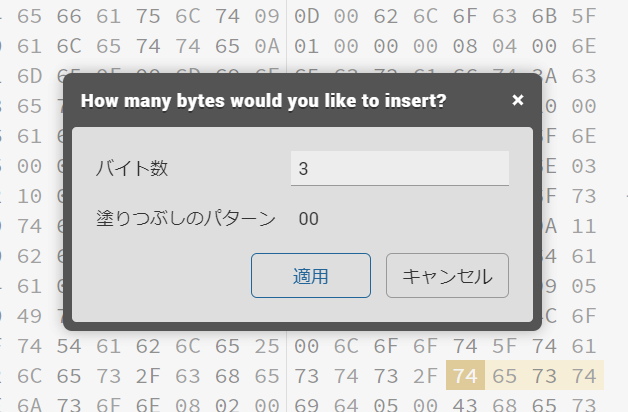
Task: Select hex byte 6D left of dialog
Action: pos(29,76)
